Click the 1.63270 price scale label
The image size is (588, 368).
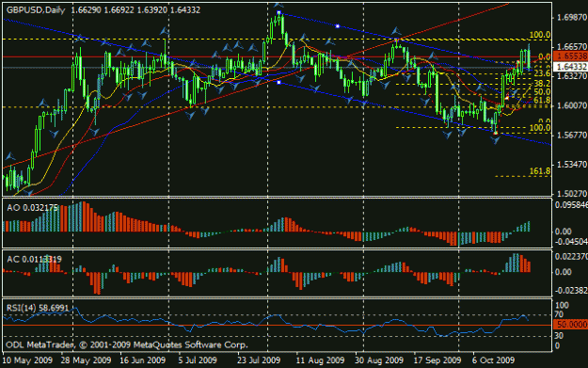(571, 76)
